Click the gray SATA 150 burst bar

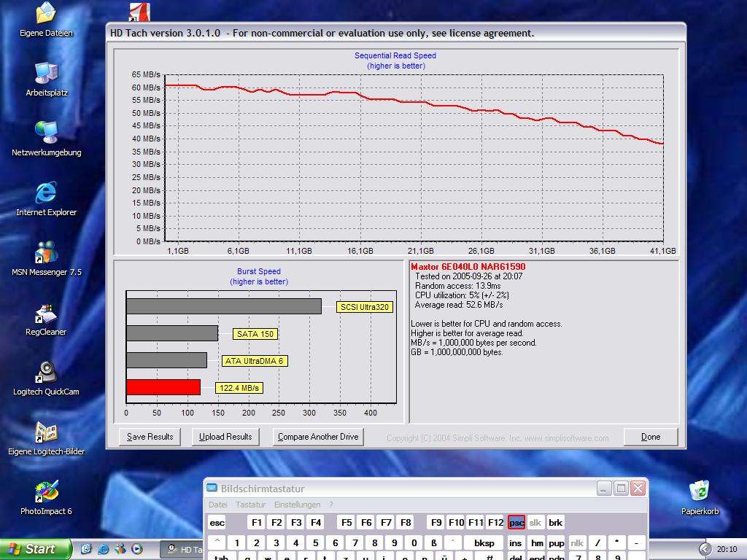(x=172, y=333)
